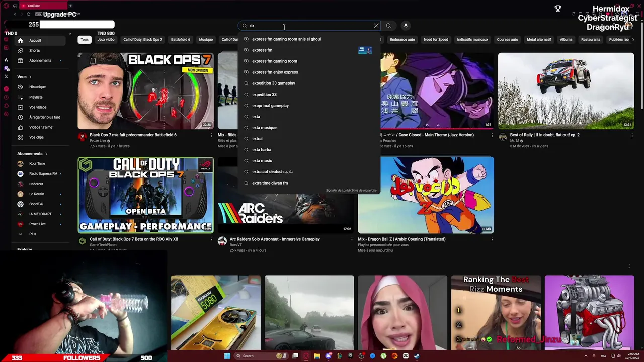Open File Explorer from taskbar
Image resolution: width=644 pixels, height=362 pixels.
coord(317,356)
